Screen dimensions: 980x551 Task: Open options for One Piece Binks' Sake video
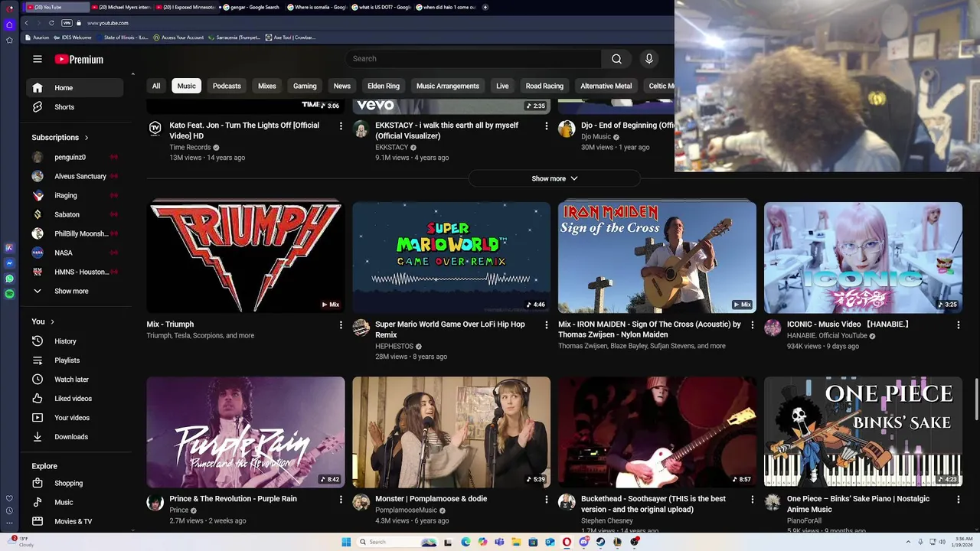pyautogui.click(x=958, y=500)
